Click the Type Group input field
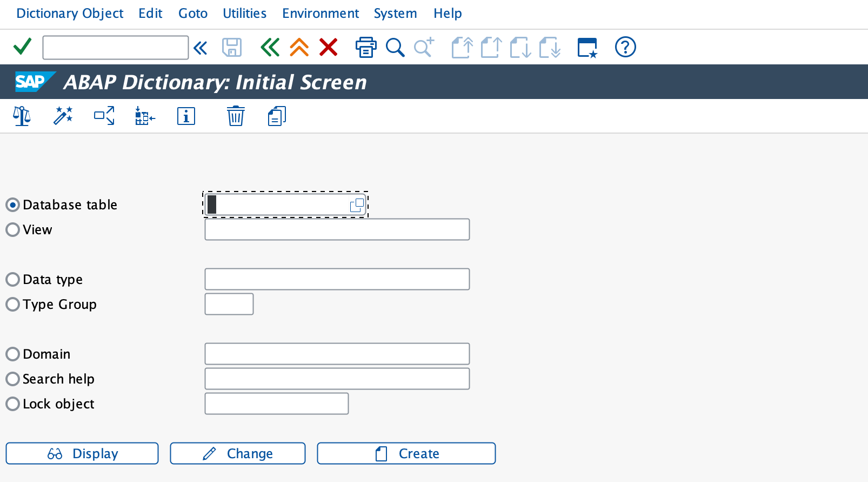Image resolution: width=868 pixels, height=482 pixels. (x=229, y=304)
